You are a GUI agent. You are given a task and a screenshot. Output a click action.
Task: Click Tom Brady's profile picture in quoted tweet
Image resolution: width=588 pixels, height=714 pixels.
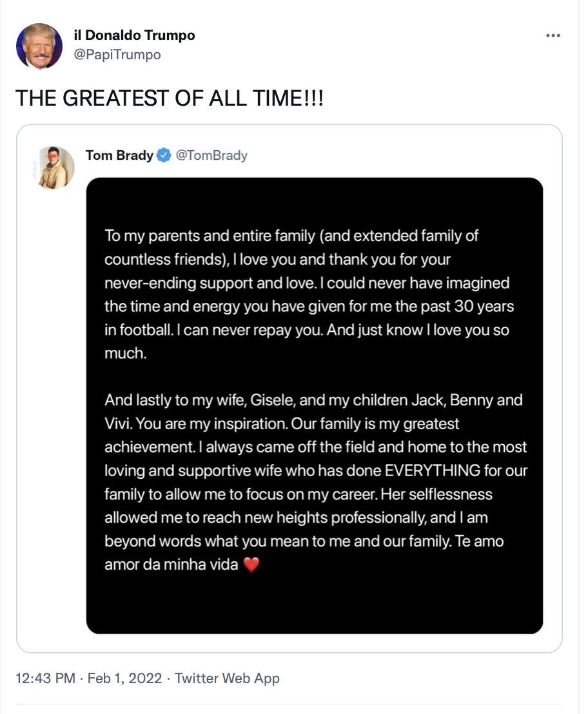[x=54, y=168]
